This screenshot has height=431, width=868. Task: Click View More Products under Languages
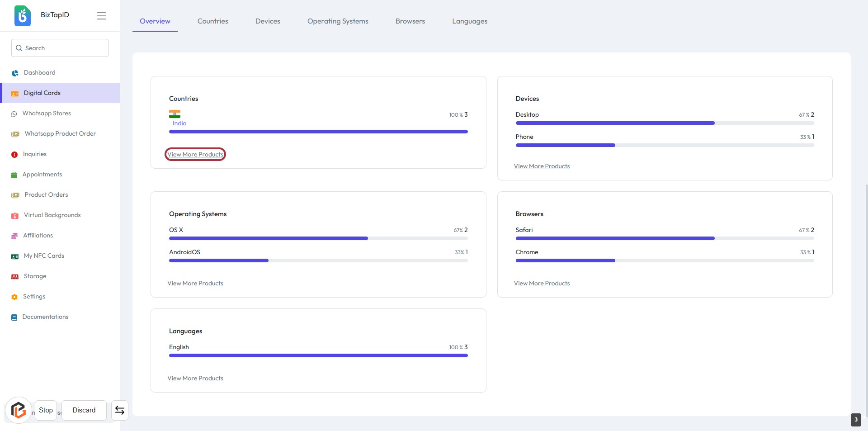point(195,379)
